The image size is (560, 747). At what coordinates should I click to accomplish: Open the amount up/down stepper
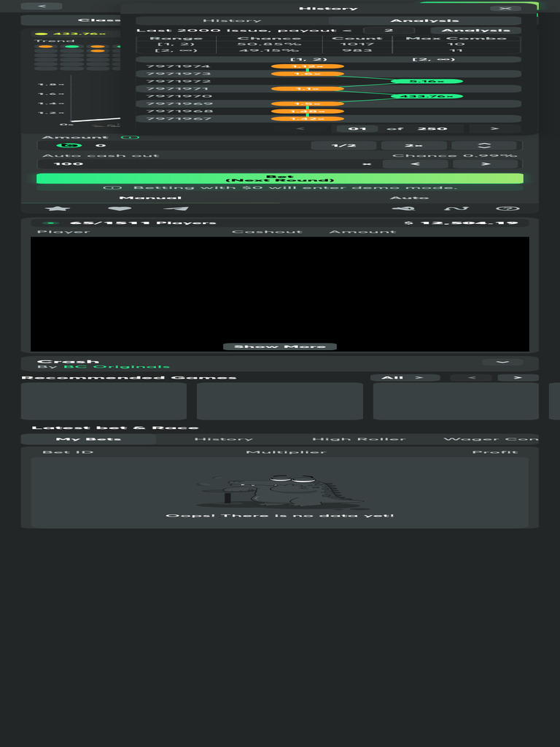484,145
